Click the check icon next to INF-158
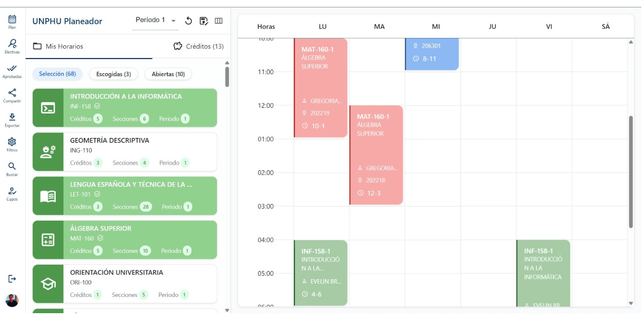The image size is (644, 315). pyautogui.click(x=97, y=106)
